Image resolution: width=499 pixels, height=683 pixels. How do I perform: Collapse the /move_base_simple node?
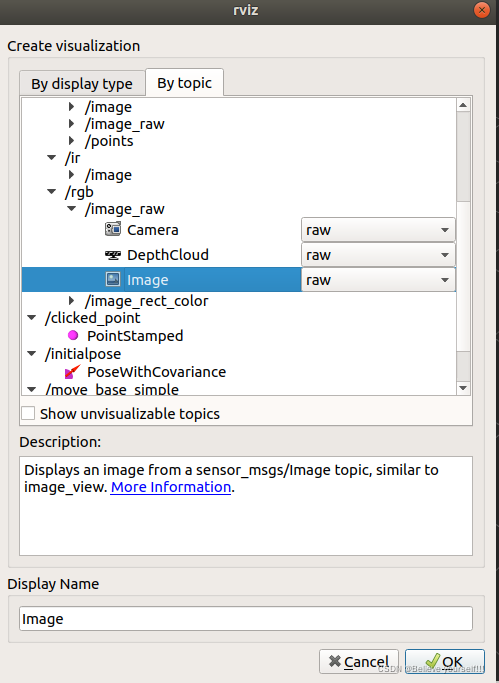31,389
